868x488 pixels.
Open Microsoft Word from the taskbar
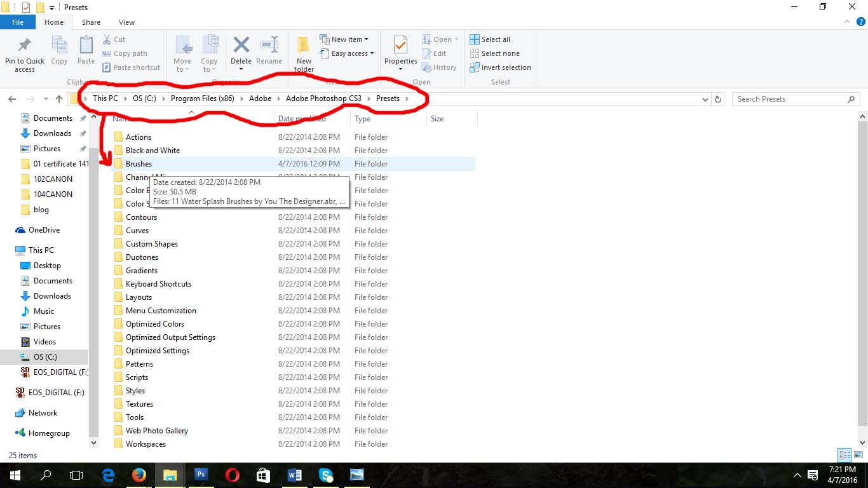[294, 475]
